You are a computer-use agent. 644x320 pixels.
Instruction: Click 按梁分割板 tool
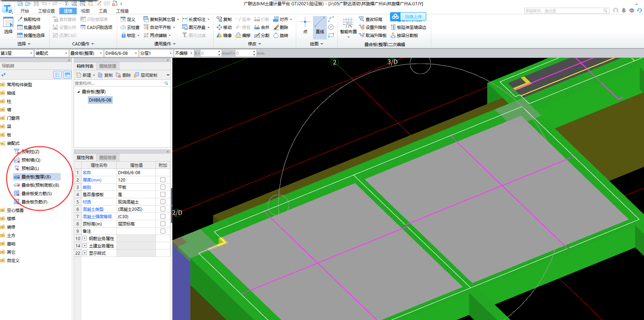(x=404, y=35)
